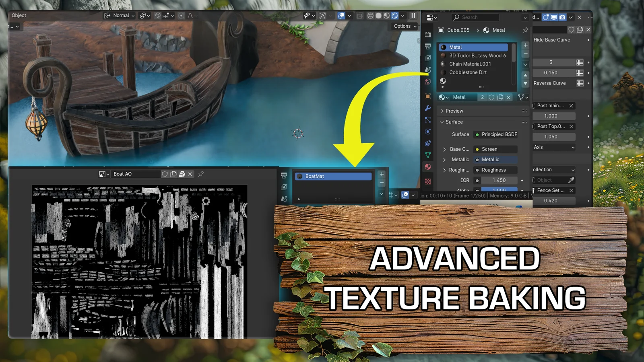This screenshot has width=644, height=362.
Task: Click the properties Search field
Action: coord(475,17)
